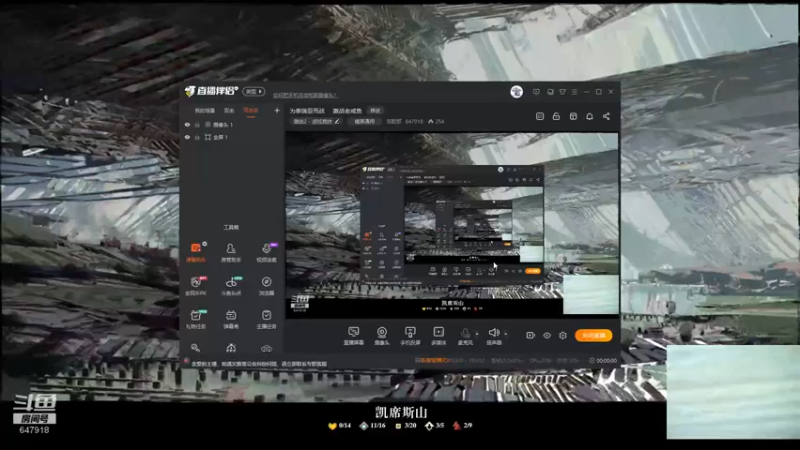This screenshot has height=450, width=800.
Task: Expand the 扬声器 dropdown arrow
Action: [x=506, y=334]
